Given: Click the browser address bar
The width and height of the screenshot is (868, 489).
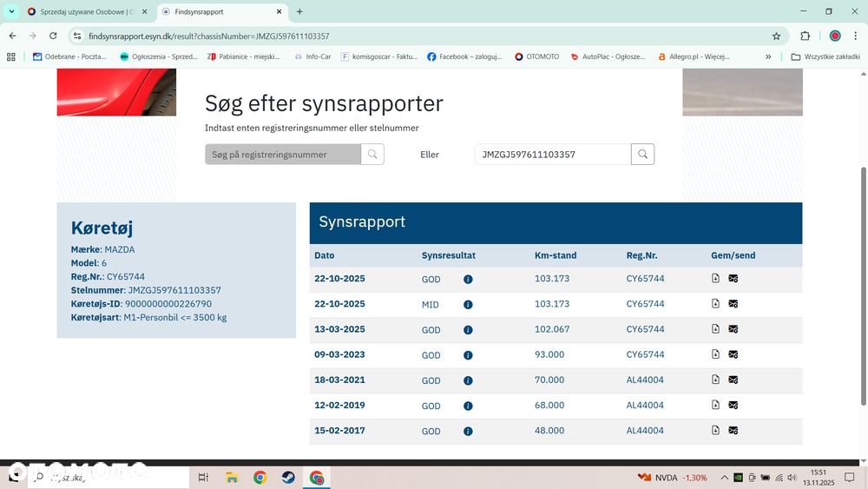Looking at the screenshot, I should [x=426, y=36].
